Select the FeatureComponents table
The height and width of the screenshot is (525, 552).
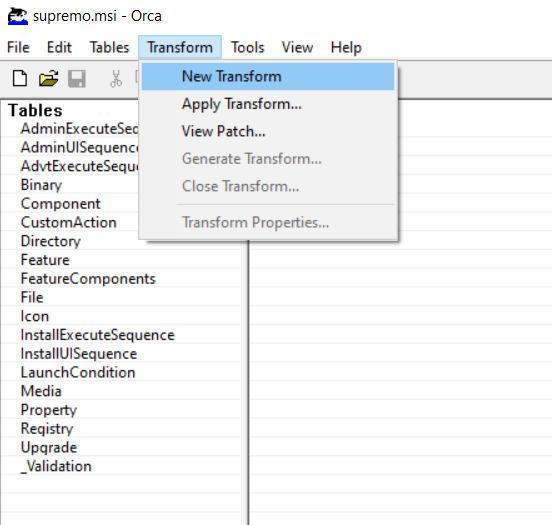click(x=88, y=279)
